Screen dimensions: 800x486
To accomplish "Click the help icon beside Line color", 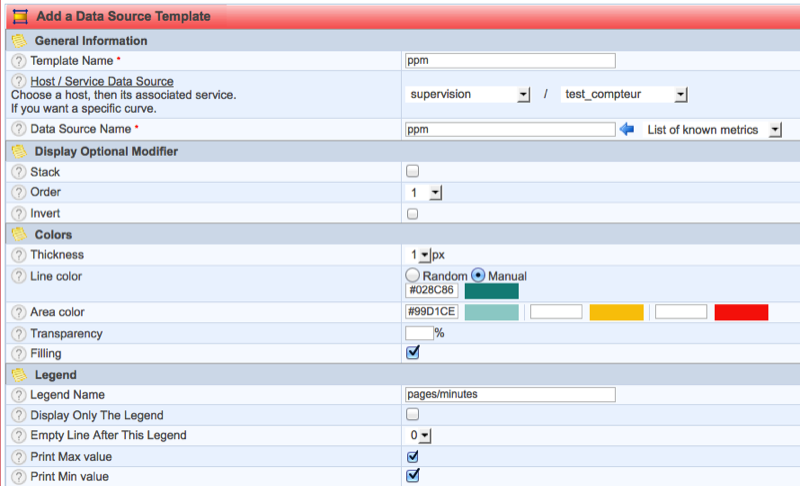I will [18, 275].
